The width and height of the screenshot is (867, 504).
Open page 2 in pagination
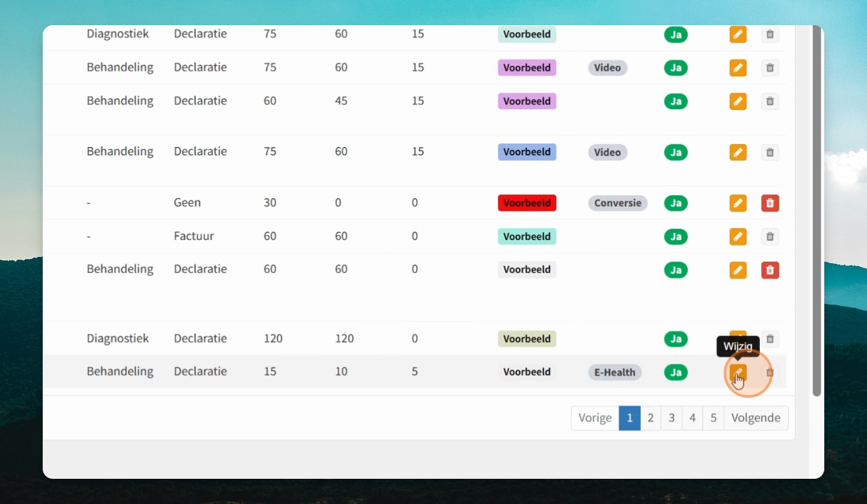tap(651, 418)
